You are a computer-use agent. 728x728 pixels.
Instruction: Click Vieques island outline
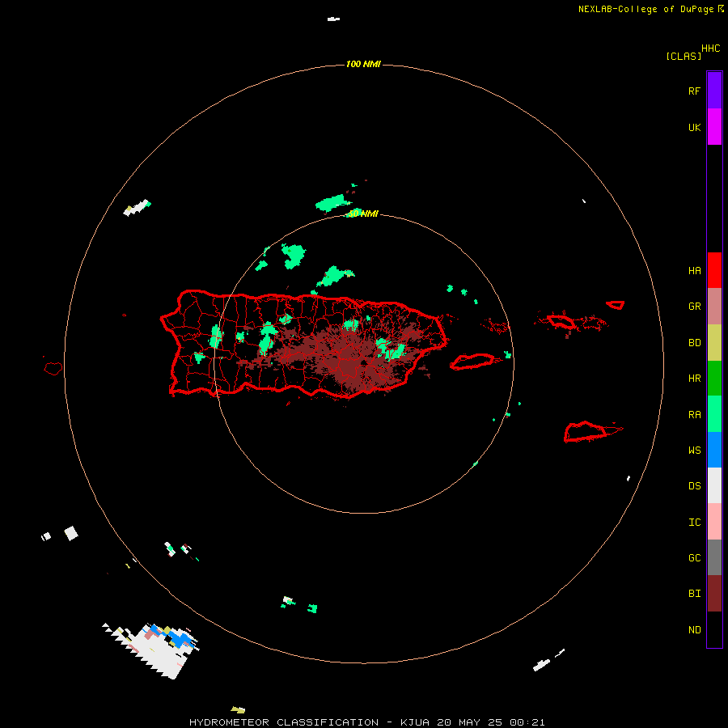tap(472, 362)
